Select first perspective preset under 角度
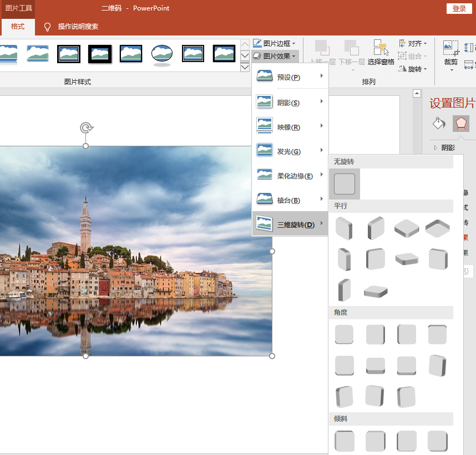 [345, 335]
